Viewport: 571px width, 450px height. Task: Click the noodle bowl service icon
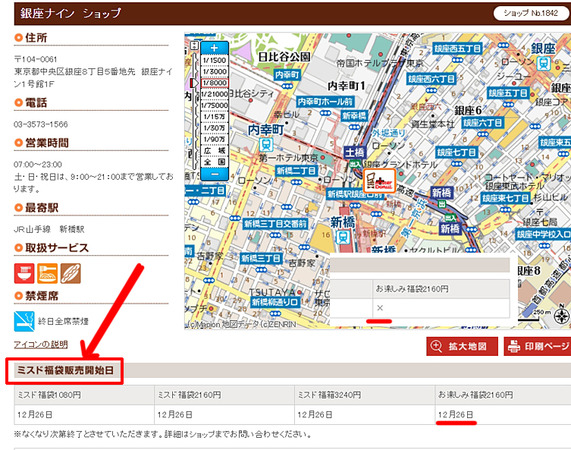pyautogui.click(x=24, y=273)
